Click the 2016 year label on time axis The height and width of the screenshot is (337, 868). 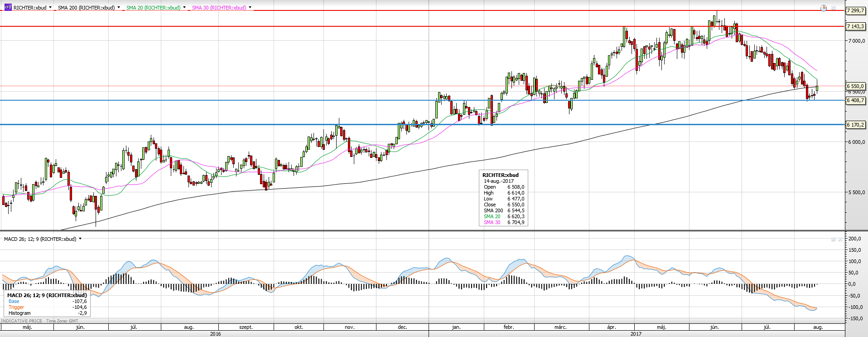point(216,334)
